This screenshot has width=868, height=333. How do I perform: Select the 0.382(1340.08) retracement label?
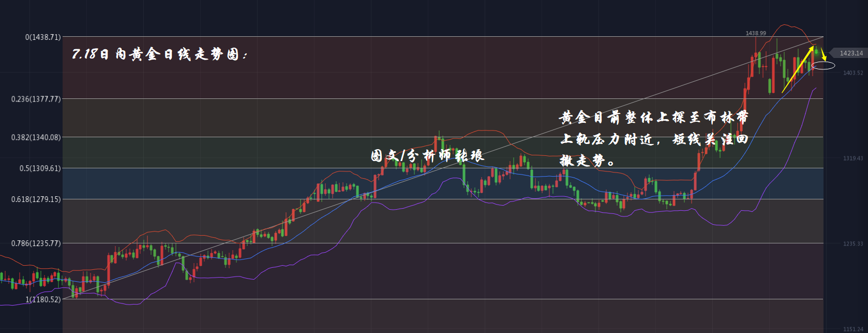pos(36,137)
